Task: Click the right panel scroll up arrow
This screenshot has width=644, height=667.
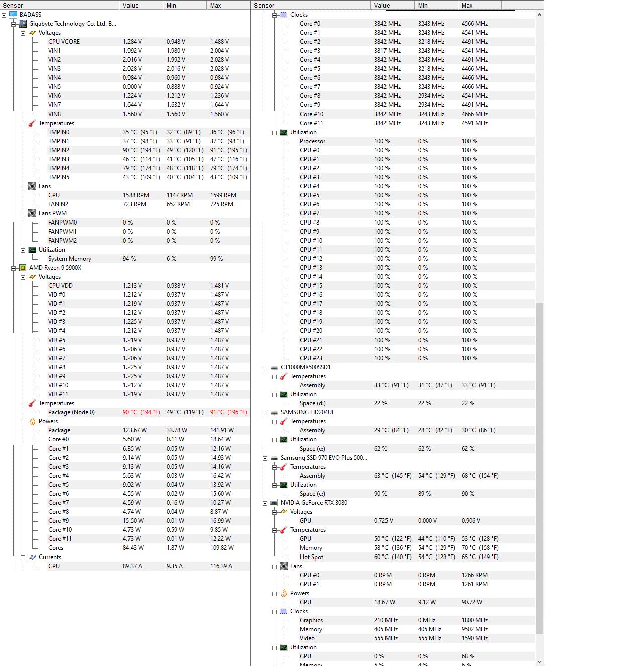Action: [540, 15]
